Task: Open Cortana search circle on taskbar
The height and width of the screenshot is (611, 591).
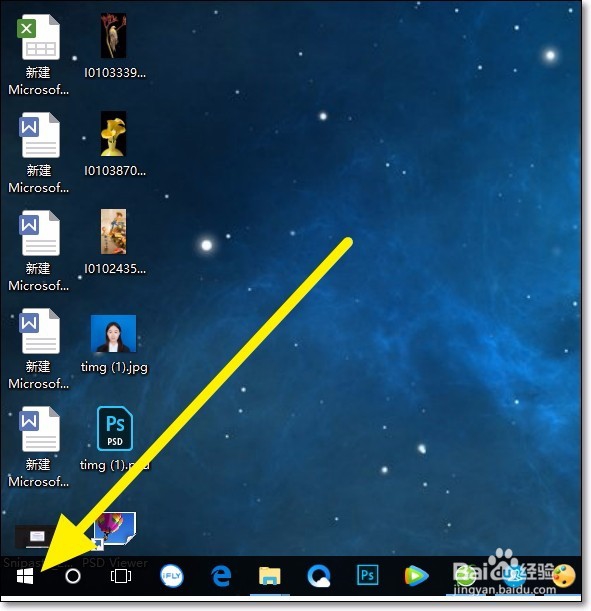Action: (x=73, y=576)
